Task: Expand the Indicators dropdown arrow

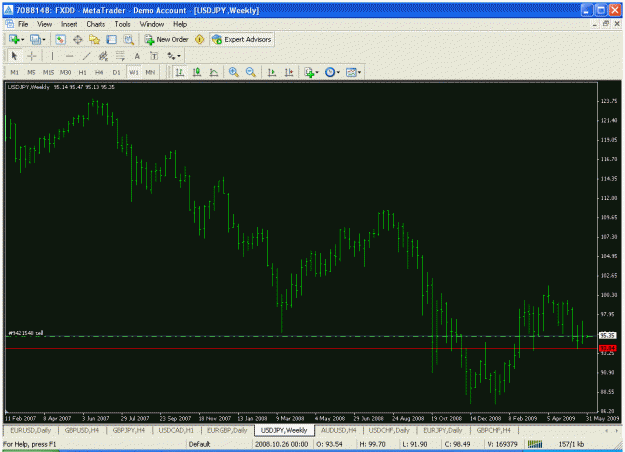Action: tap(317, 73)
